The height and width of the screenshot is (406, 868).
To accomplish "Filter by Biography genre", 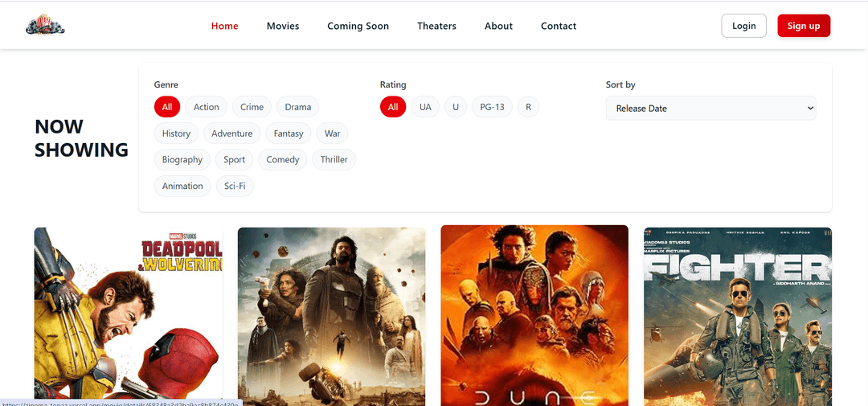I will point(182,159).
